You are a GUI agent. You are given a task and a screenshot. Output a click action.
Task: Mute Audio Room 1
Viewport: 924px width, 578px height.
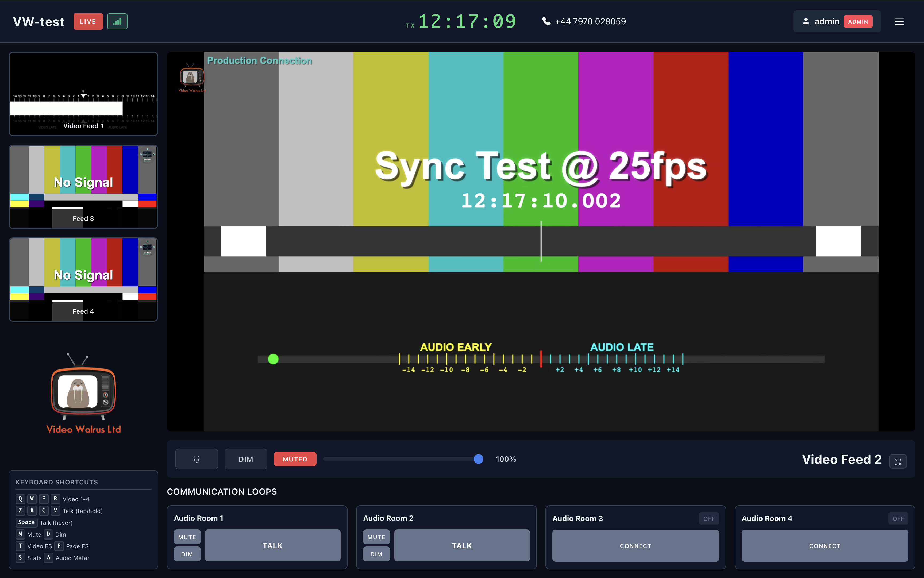point(187,536)
